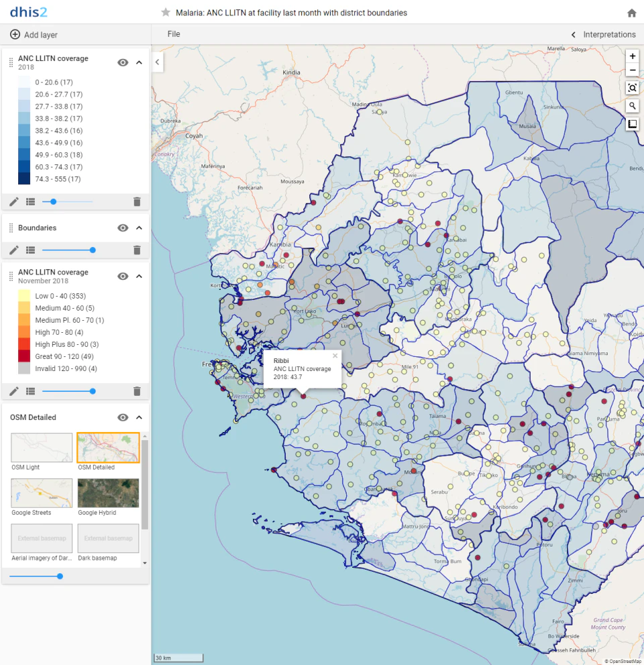644x665 pixels.
Task: Click Add layer
Action: click(34, 35)
